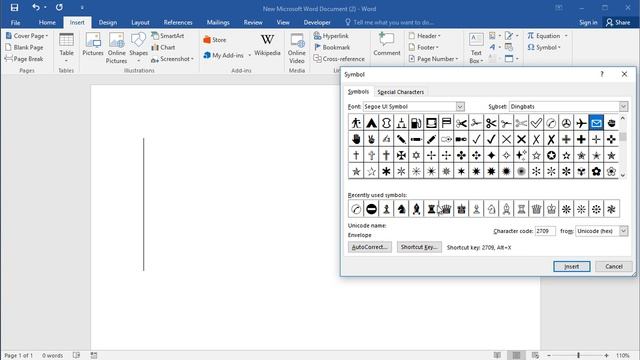This screenshot has height=360, width=640.
Task: Click the Tell me what you want to do box
Action: coord(390,22)
